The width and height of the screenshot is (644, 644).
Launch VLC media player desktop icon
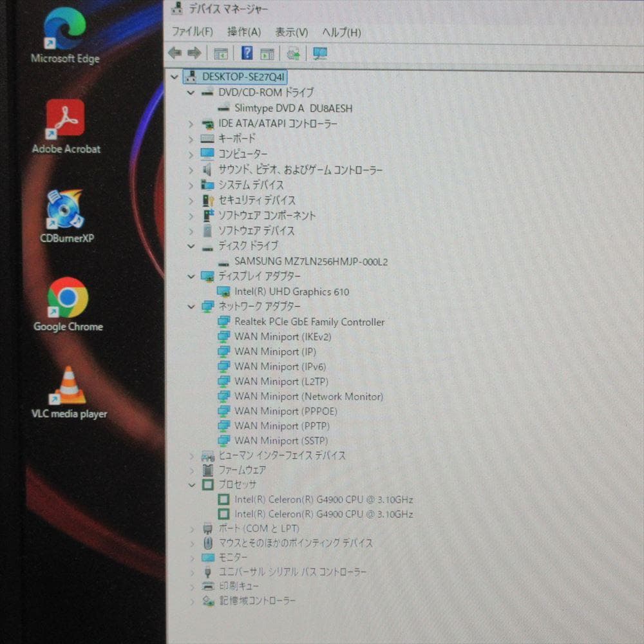point(66,387)
